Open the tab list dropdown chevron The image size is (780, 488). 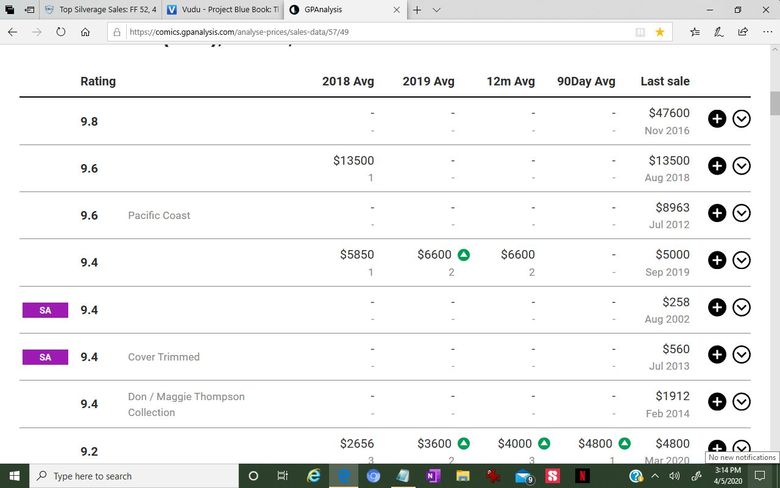(436, 10)
